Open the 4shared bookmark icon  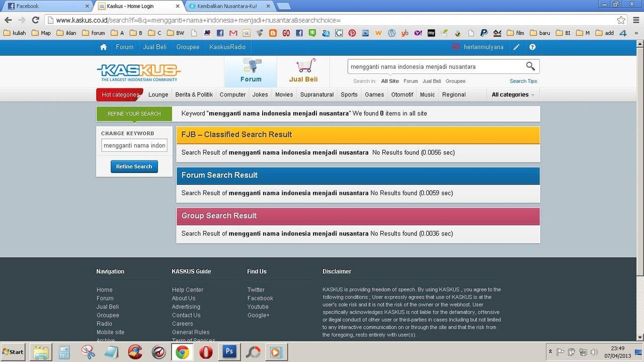623,33
